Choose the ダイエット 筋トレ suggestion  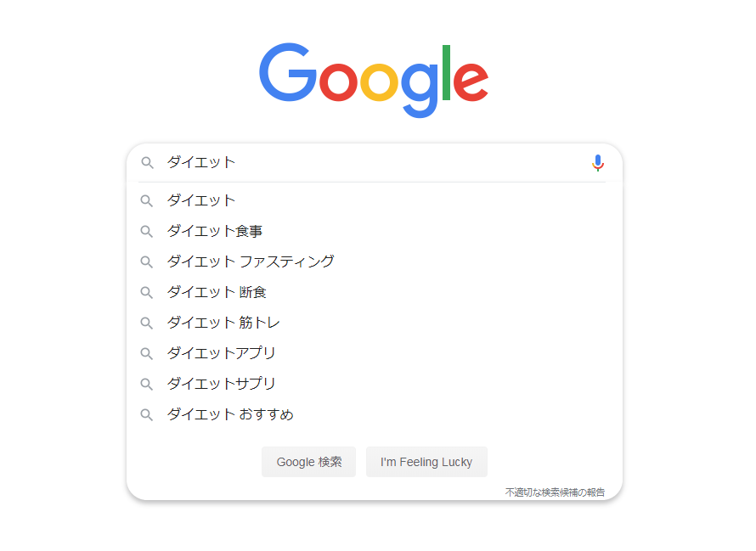pyautogui.click(x=374, y=323)
